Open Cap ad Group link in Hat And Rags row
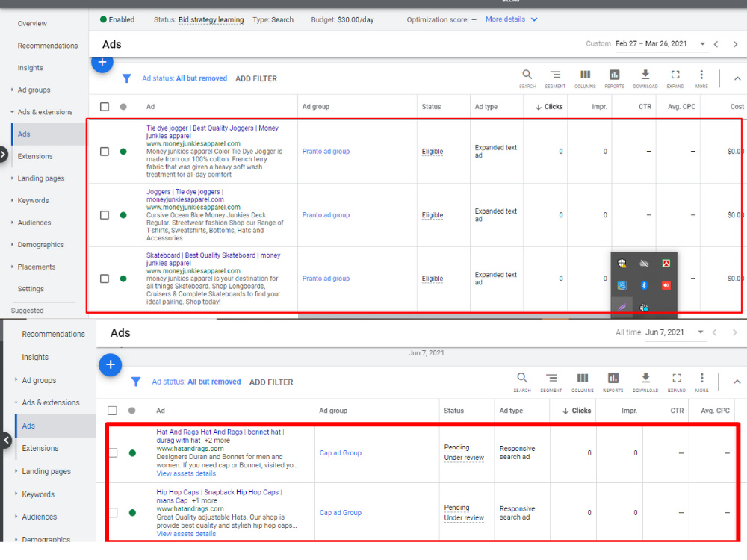The width and height of the screenshot is (747, 560). tap(340, 453)
